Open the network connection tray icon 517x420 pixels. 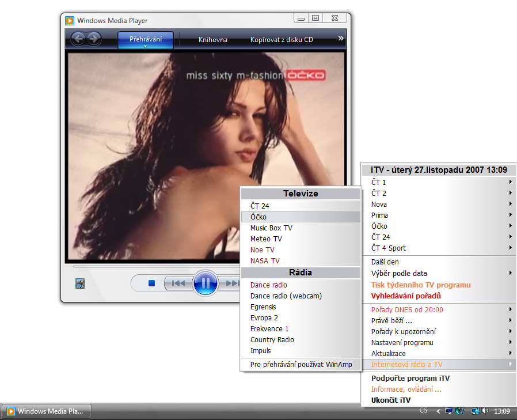(x=475, y=411)
